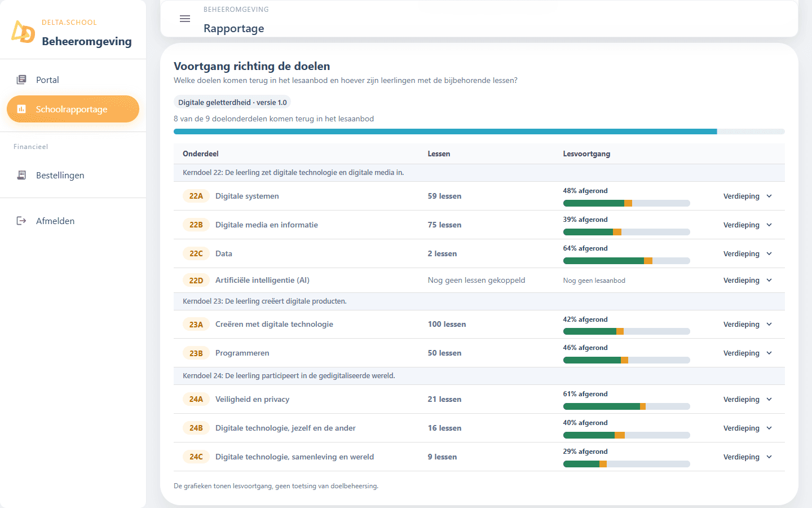The width and height of the screenshot is (812, 508).
Task: Click the 'Kerndoel 23' group header row
Action: pyautogui.click(x=479, y=301)
